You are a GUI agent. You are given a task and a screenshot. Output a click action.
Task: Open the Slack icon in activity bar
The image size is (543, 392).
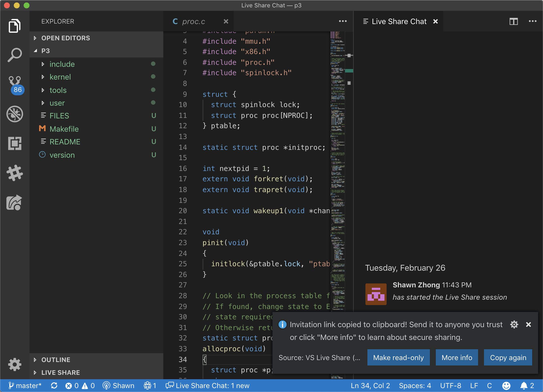[x=15, y=173]
